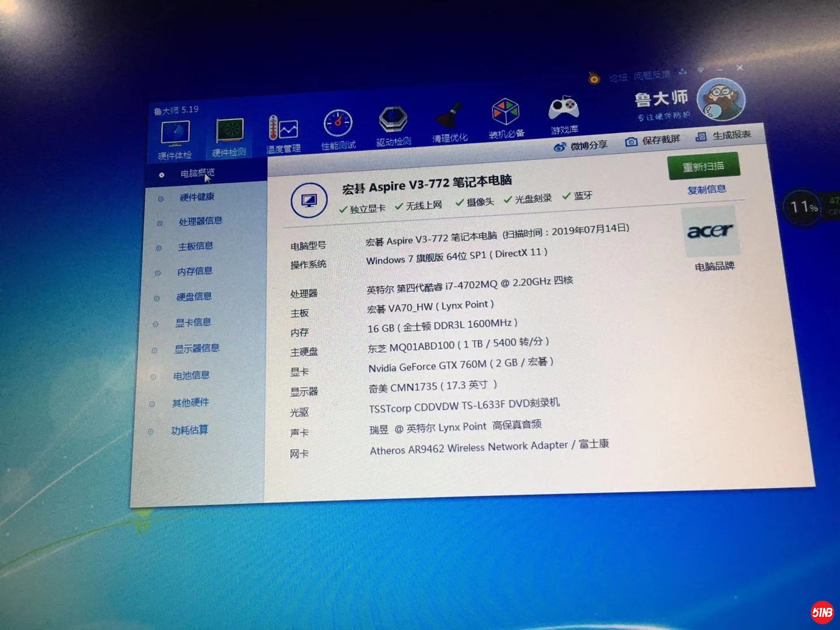Select 处理器信息 in the sidebar
Image resolution: width=840 pixels, height=630 pixels.
pyautogui.click(x=200, y=221)
